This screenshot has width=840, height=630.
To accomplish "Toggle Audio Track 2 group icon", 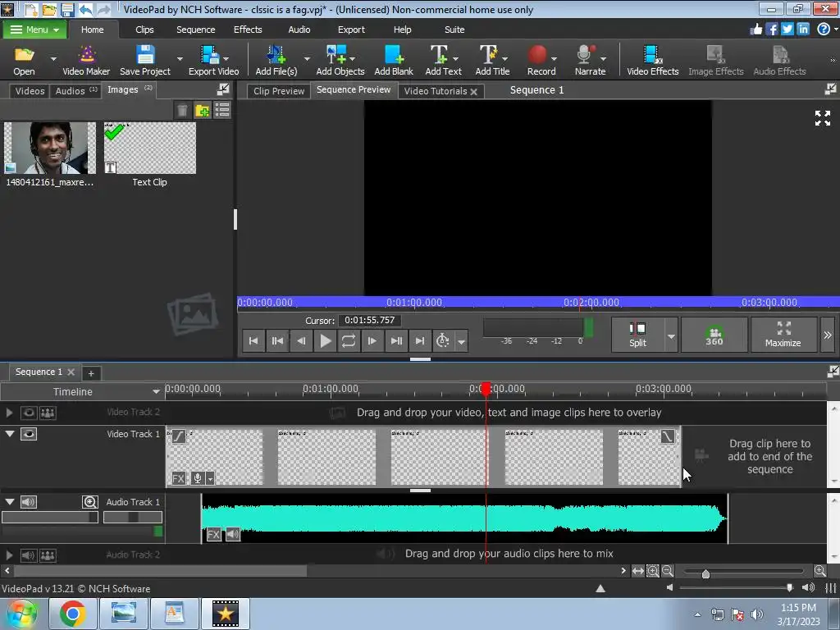I will (48, 555).
